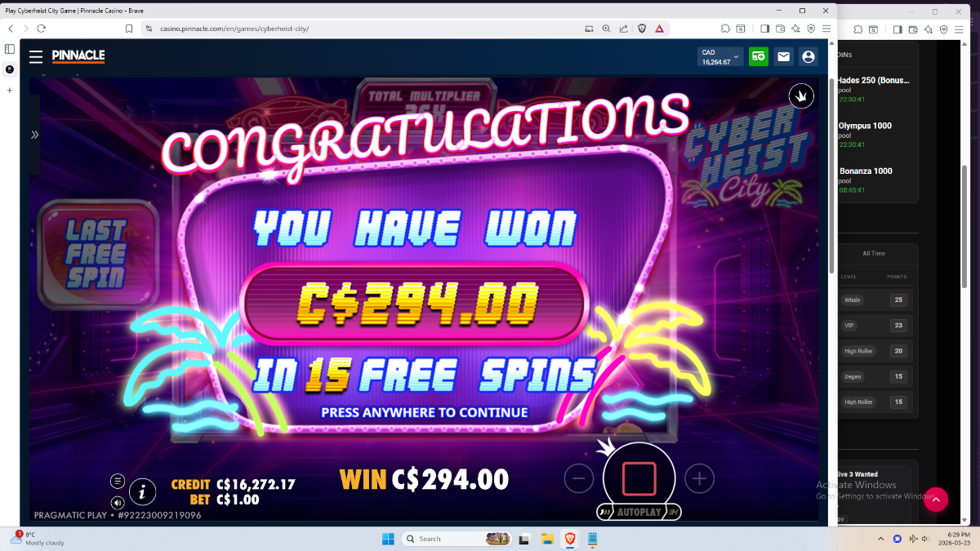Click the green deposit wallet icon
This screenshot has height=551, width=980.
[x=759, y=56]
